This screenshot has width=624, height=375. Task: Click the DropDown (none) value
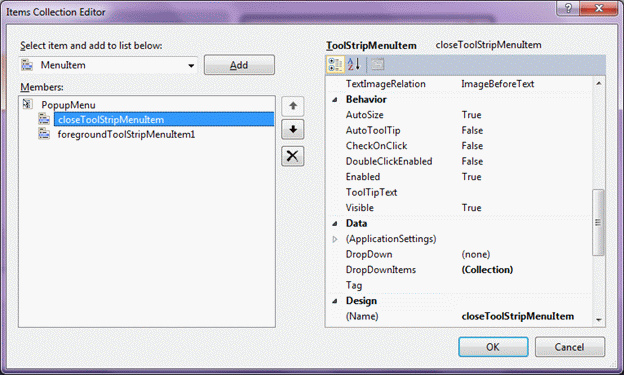click(476, 254)
